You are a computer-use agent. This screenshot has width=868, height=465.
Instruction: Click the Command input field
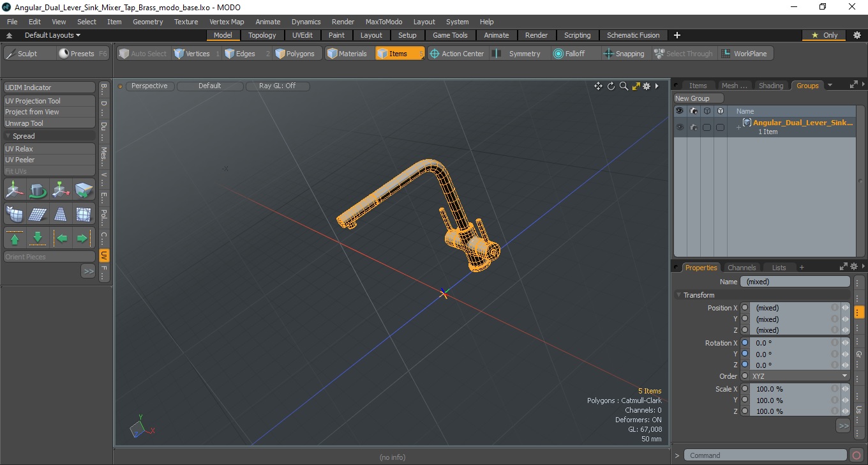767,455
